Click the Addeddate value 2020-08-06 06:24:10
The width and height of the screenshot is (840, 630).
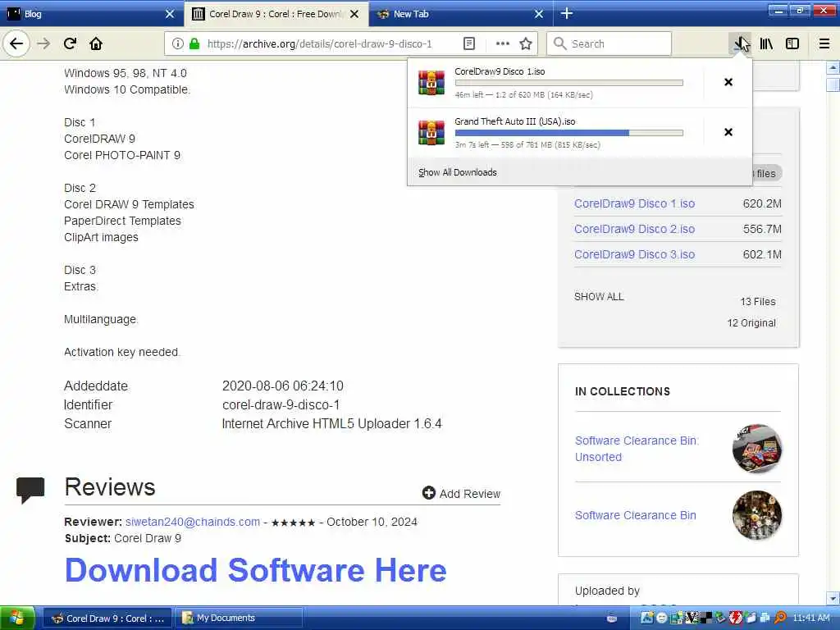pos(283,386)
